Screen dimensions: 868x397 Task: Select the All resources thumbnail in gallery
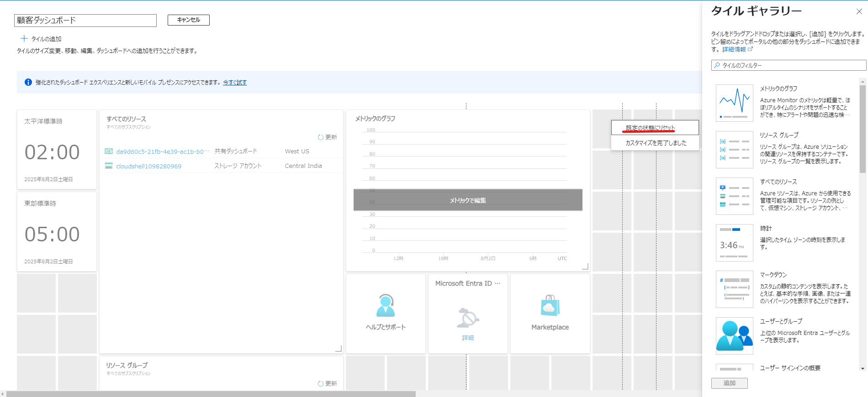tap(735, 196)
